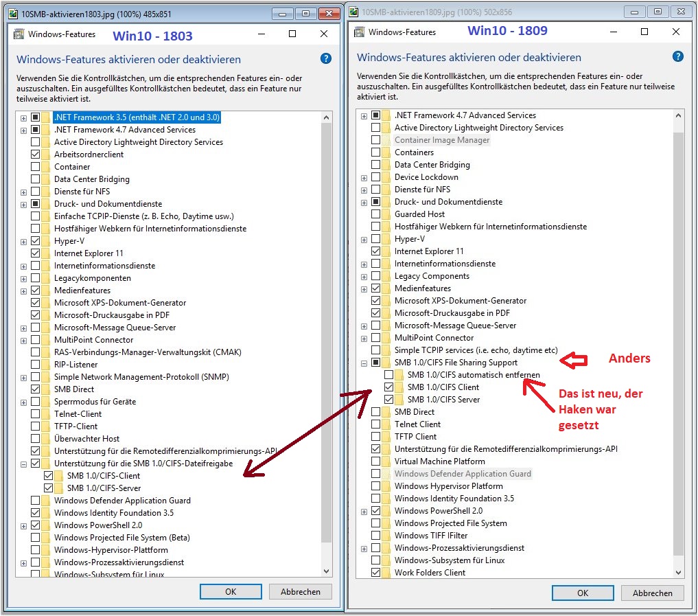Select Überwachter Host row
Viewport: 698px width, 616px height.
[86, 439]
